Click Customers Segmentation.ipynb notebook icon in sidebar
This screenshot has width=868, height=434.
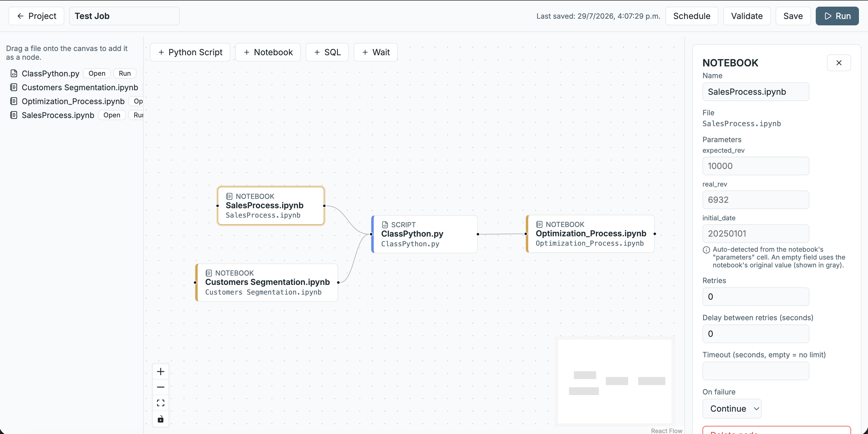pos(14,87)
